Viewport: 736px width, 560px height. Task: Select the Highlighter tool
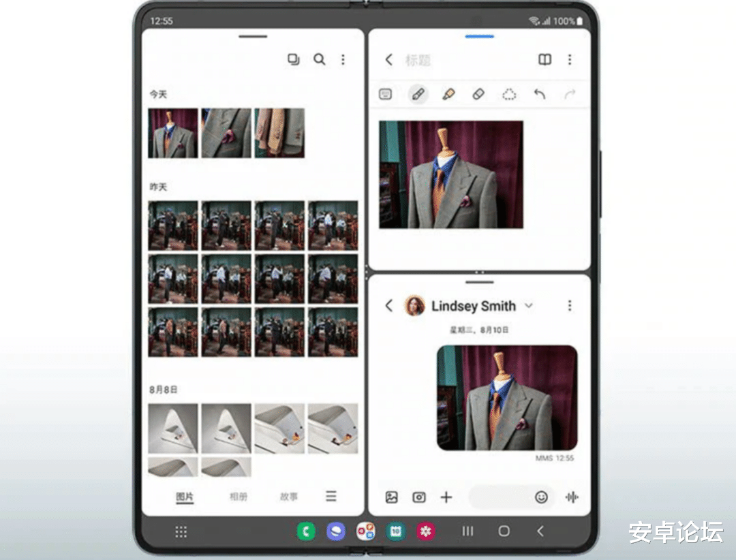tap(448, 94)
